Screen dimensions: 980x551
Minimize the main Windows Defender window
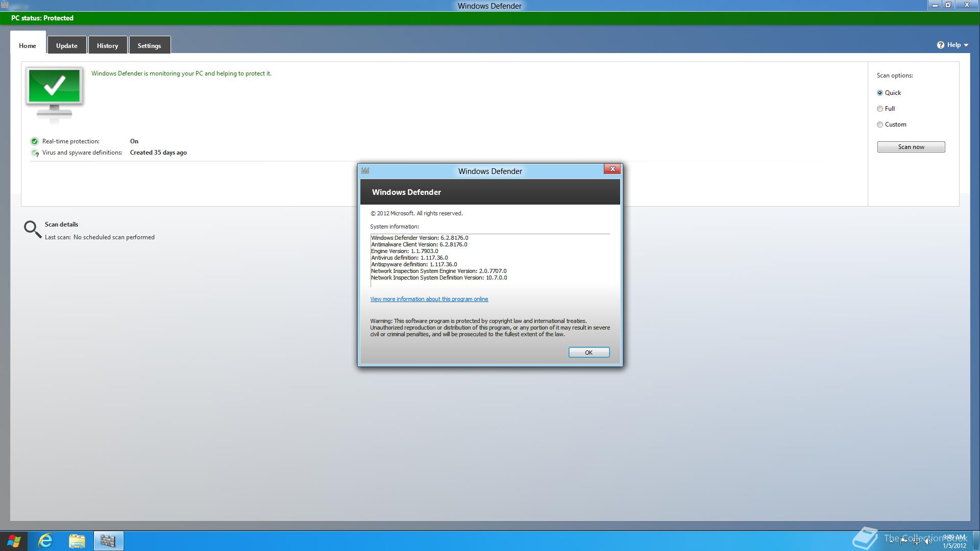point(935,5)
